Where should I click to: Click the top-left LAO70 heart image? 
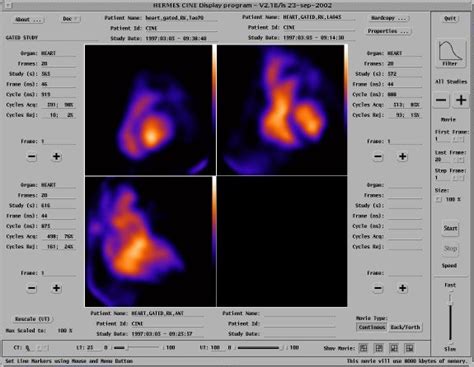pyautogui.click(x=148, y=110)
